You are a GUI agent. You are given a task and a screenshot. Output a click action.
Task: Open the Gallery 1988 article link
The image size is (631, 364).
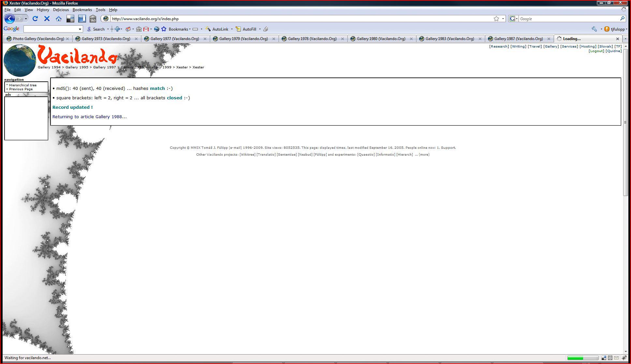[x=109, y=117]
